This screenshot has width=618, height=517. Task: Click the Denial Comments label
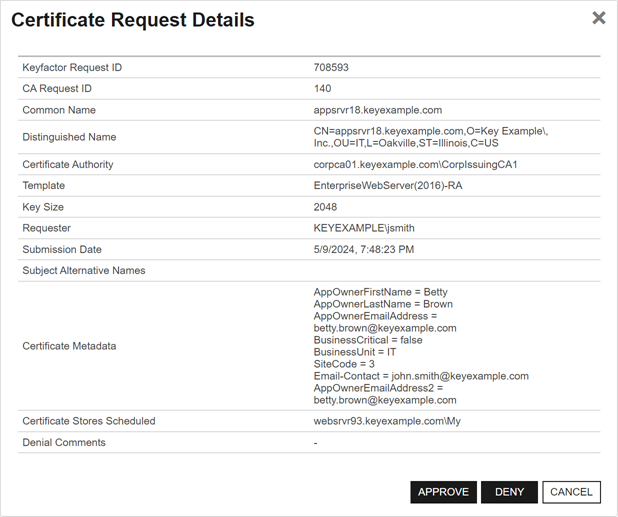point(64,442)
